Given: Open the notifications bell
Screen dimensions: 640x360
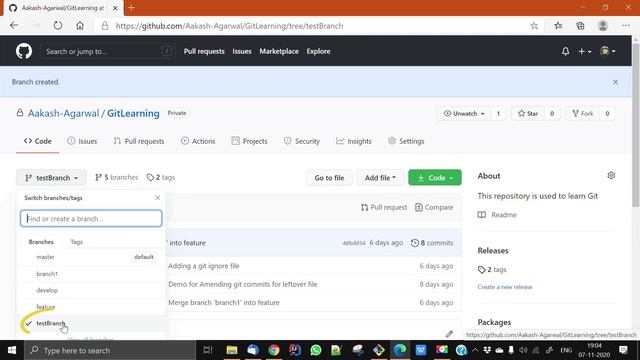Looking at the screenshot, I should [x=565, y=51].
